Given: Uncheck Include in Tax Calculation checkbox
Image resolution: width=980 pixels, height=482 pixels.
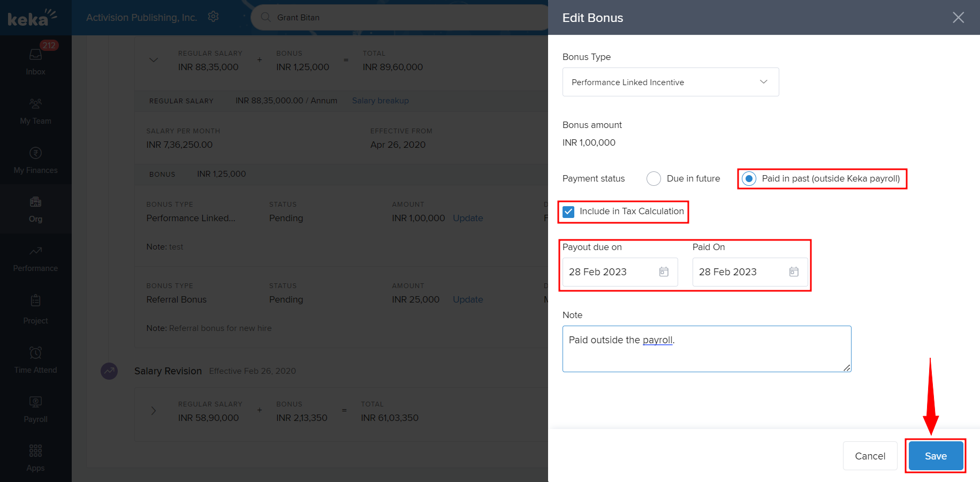Looking at the screenshot, I should pyautogui.click(x=568, y=212).
